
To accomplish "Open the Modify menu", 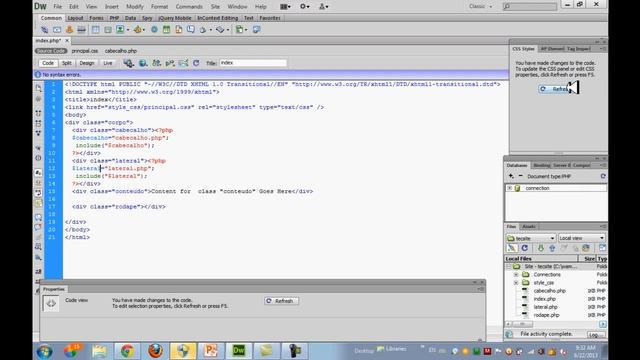I will tap(135, 7).
